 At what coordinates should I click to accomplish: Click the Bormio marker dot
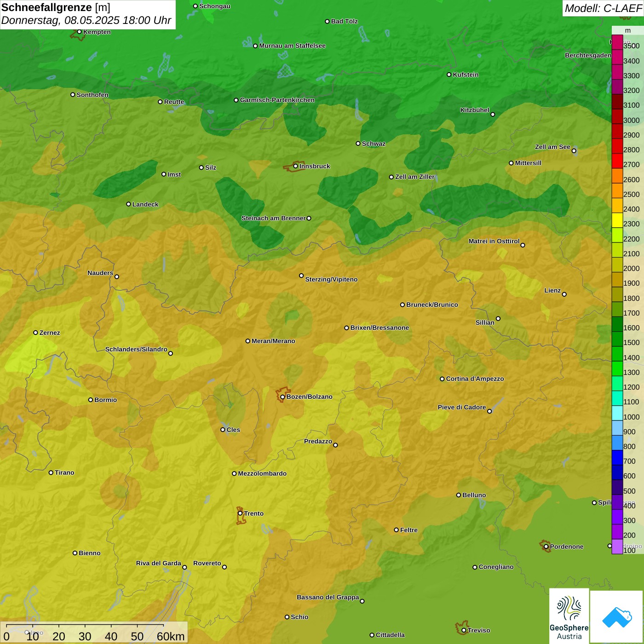tap(91, 399)
